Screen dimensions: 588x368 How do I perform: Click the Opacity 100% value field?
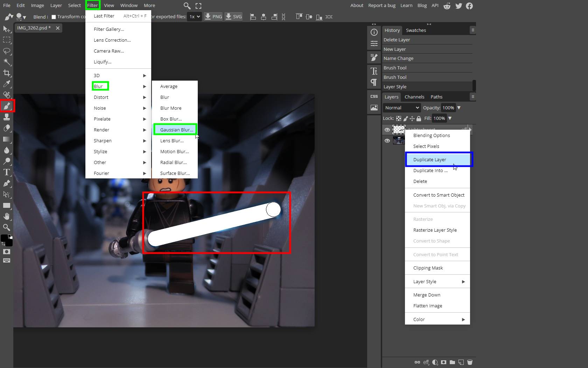click(448, 108)
